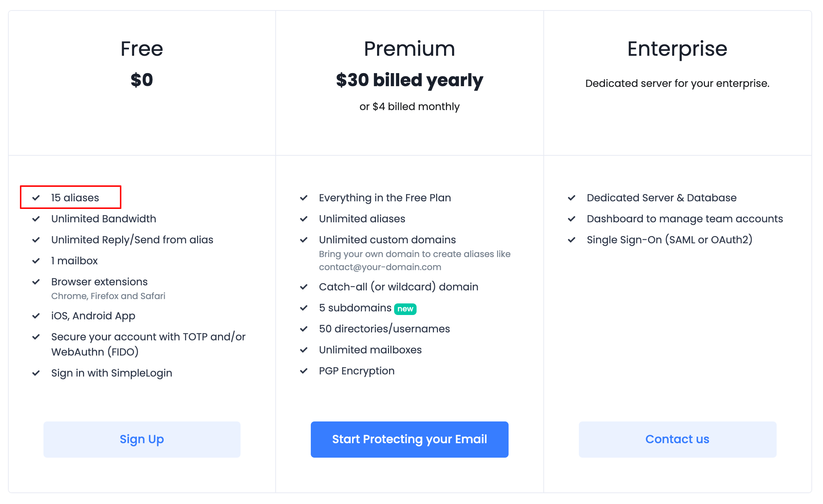The width and height of the screenshot is (823, 504).
Task: Select the Free plan heading
Action: (142, 49)
